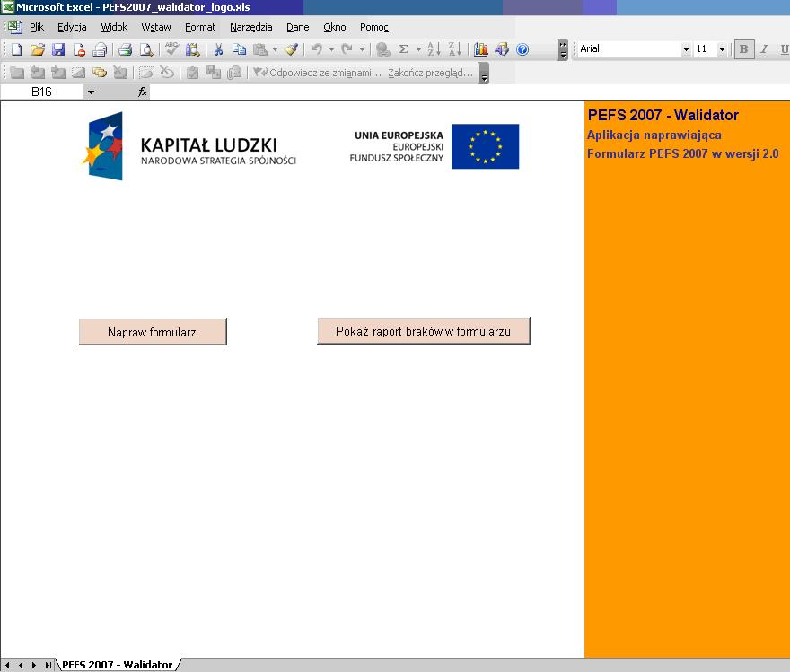Open the Research binoculars tool
The width and height of the screenshot is (790, 672).
point(192,49)
